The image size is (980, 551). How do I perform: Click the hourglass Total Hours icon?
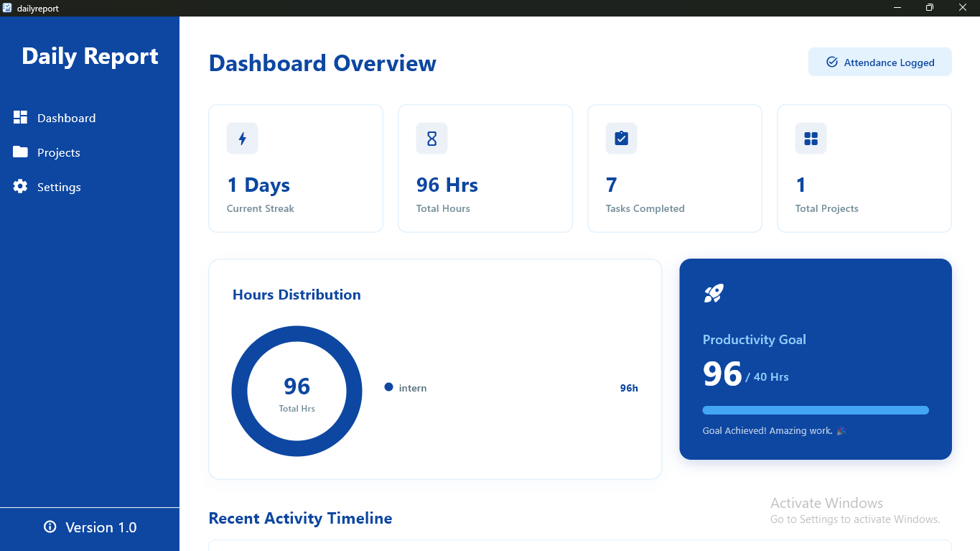pyautogui.click(x=431, y=139)
